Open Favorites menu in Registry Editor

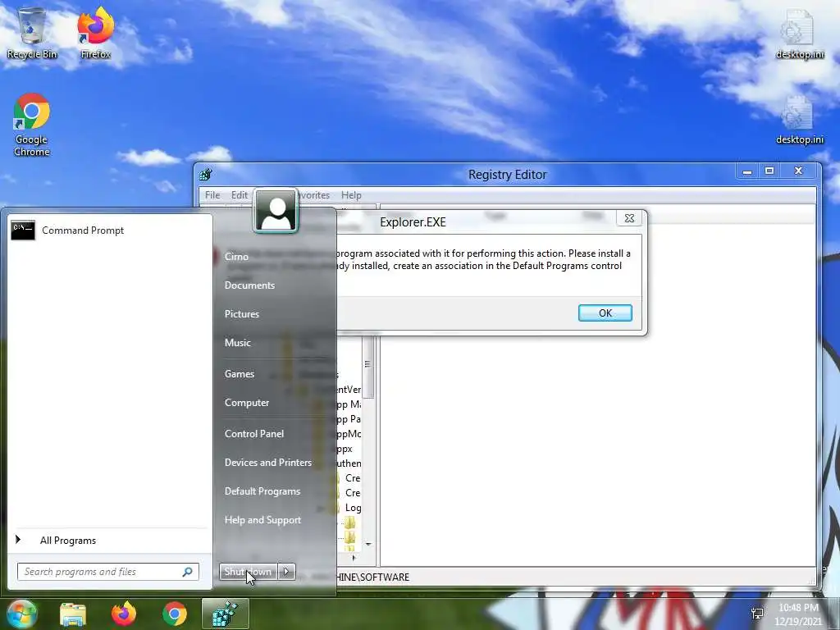coord(314,195)
